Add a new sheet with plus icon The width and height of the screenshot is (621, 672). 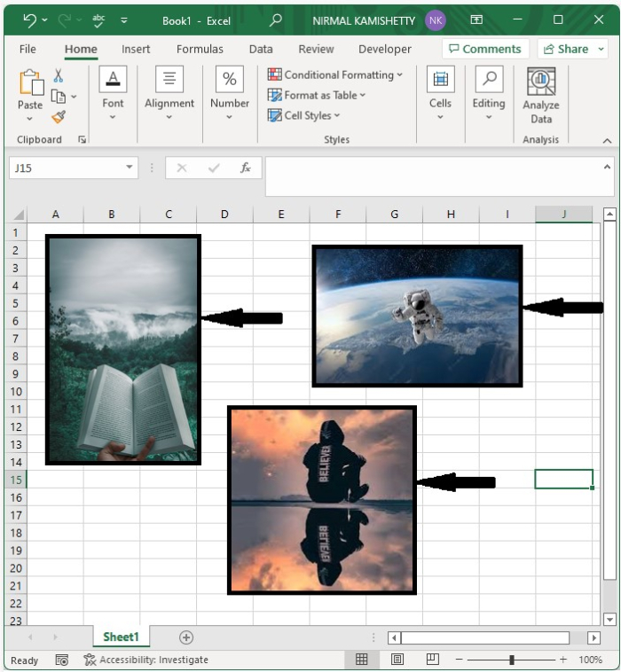tap(186, 637)
